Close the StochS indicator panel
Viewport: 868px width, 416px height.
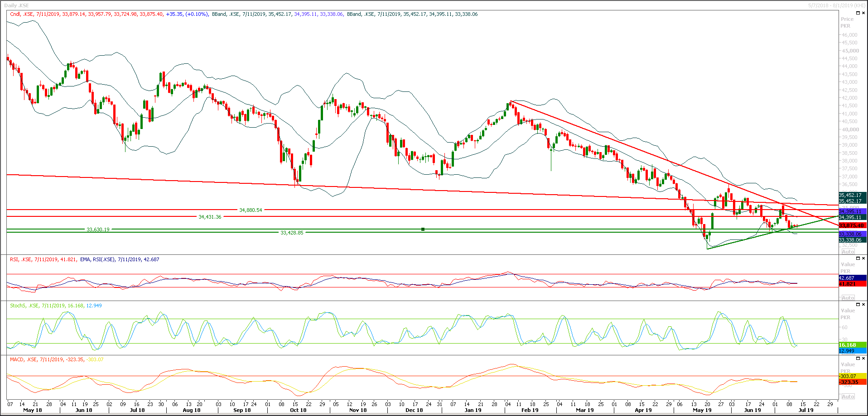tap(863, 304)
